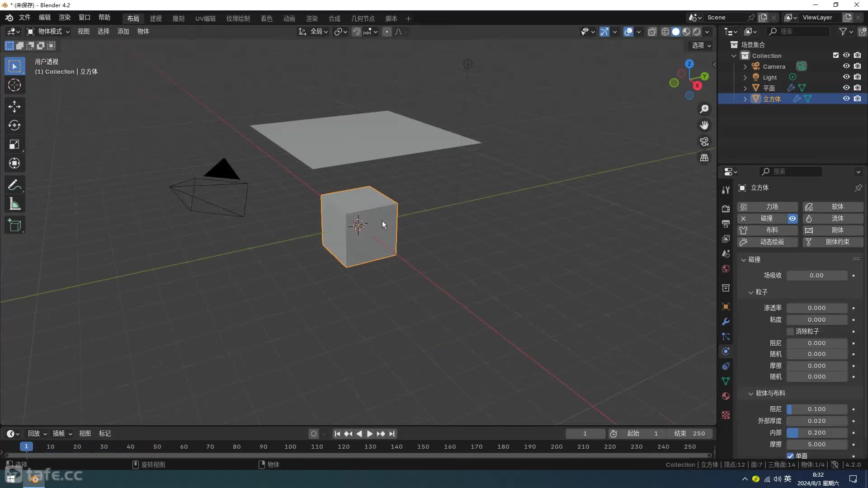Expand the Light item in outliner

745,77
